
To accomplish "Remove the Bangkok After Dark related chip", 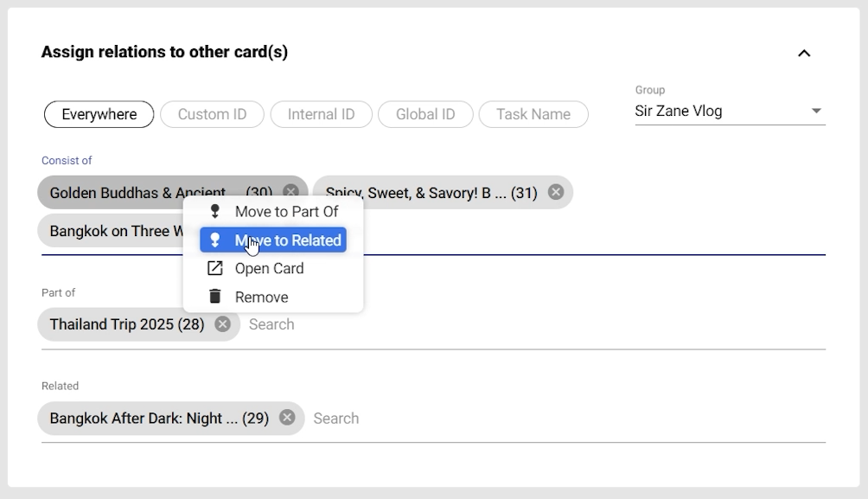I will pos(287,418).
